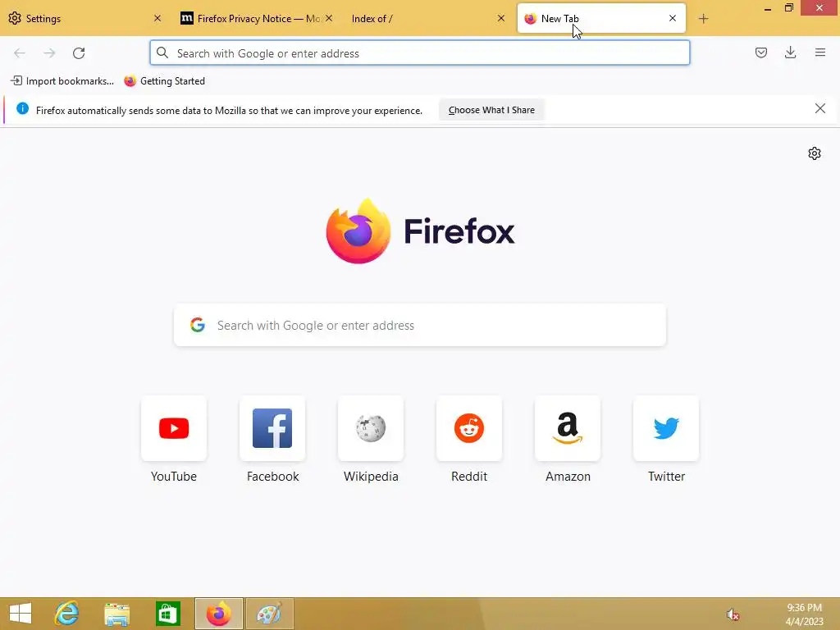Dismiss the data sharing notification bar

pos(819,109)
